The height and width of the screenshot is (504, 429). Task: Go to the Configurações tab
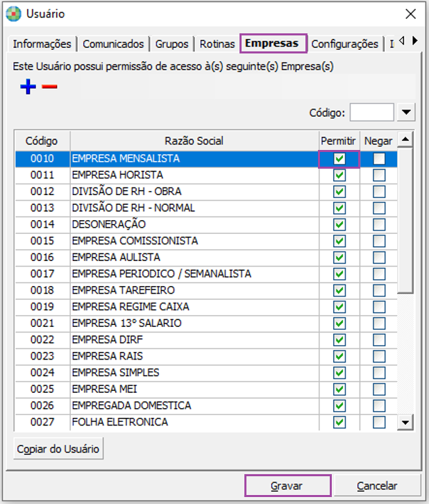point(344,44)
